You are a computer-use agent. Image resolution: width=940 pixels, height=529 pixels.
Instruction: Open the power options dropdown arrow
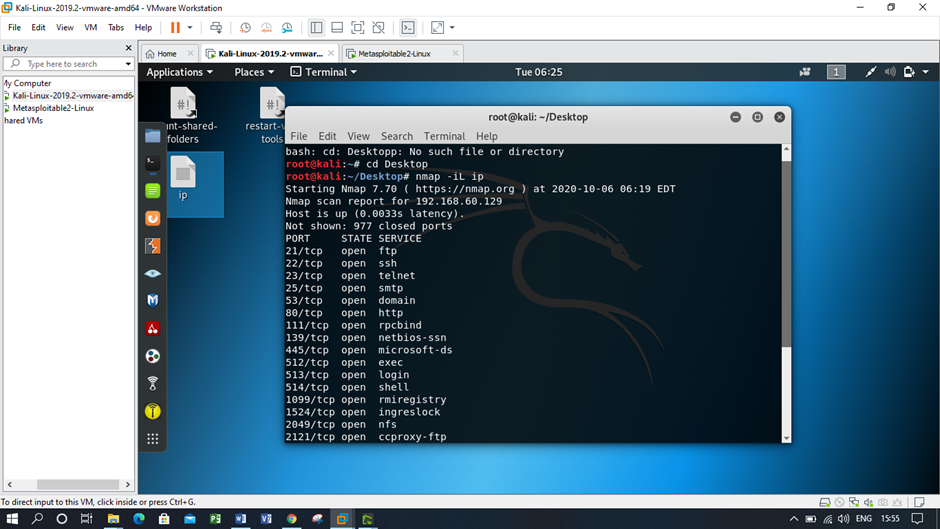point(190,28)
